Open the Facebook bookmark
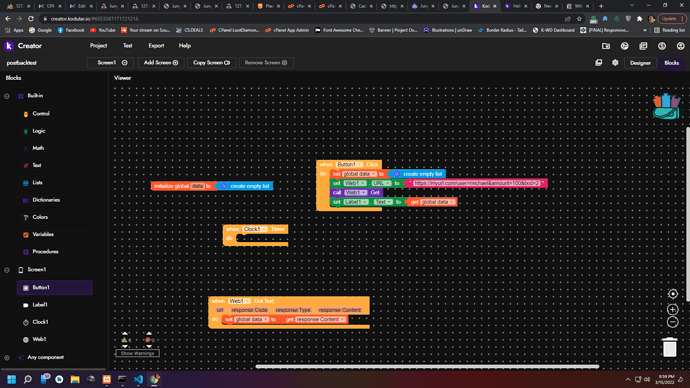Screen dimensions: 690x388 point(71,30)
